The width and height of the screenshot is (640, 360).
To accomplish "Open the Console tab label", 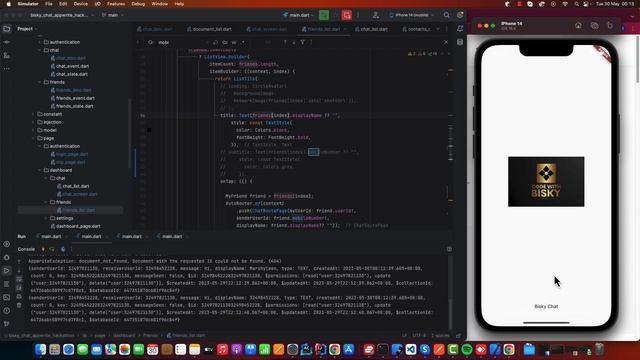I will [26, 249].
